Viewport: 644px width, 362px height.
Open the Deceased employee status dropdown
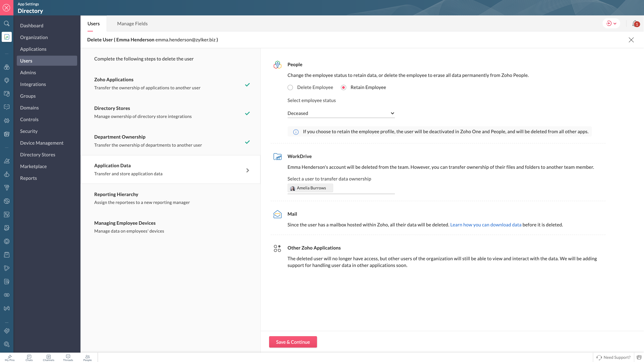(x=341, y=113)
